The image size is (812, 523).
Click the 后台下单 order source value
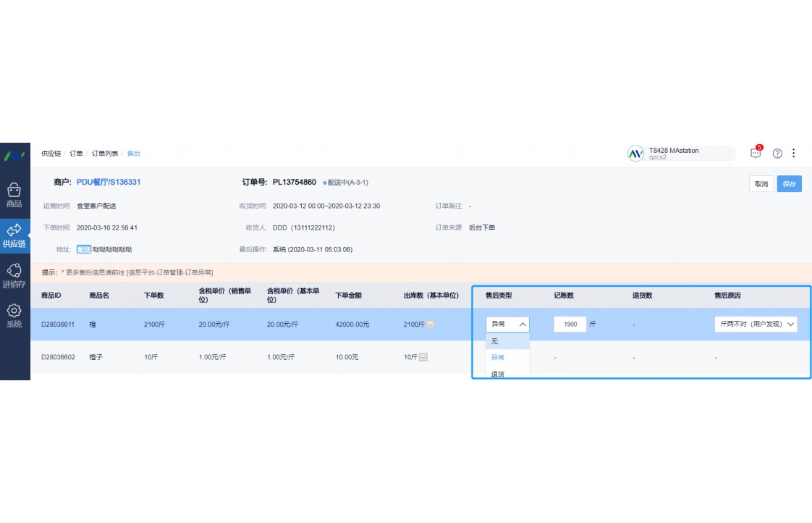point(482,227)
